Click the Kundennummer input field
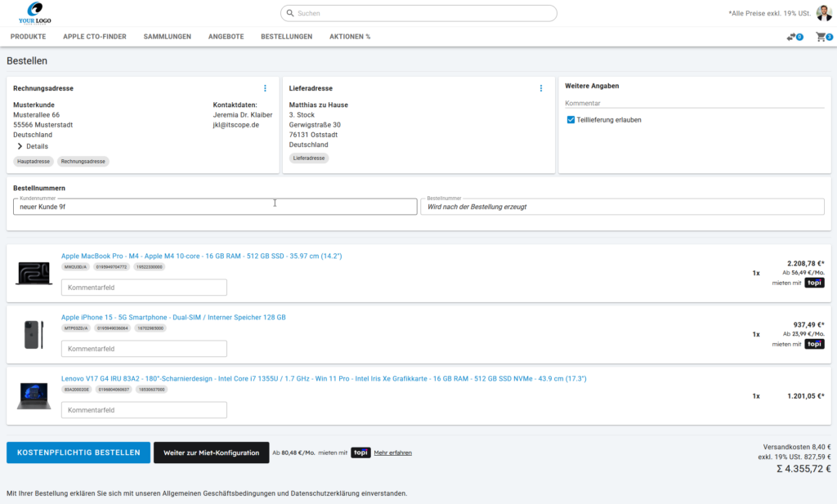This screenshot has width=837, height=504. click(215, 207)
